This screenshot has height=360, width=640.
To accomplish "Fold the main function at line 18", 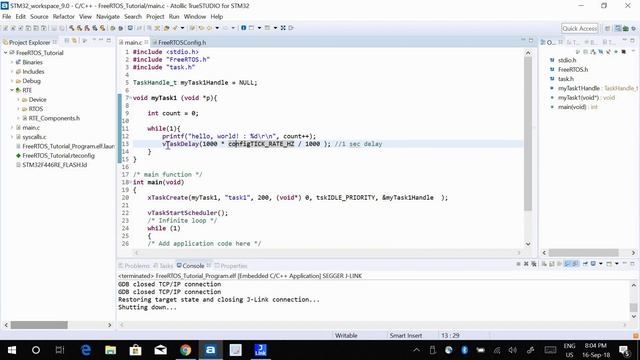I will click(131, 182).
